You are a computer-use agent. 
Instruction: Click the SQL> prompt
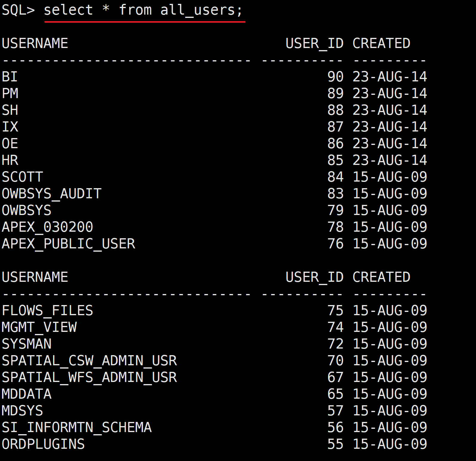pos(18,10)
